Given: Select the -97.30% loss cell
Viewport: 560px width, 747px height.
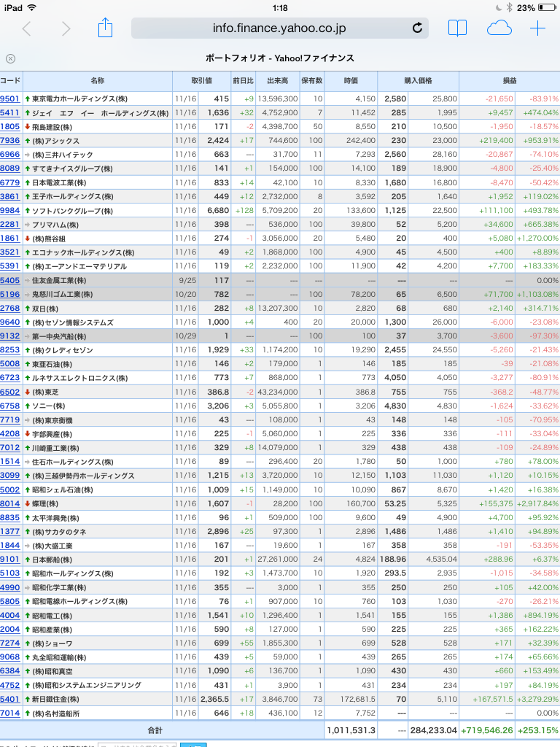Looking at the screenshot, I should tap(537, 336).
